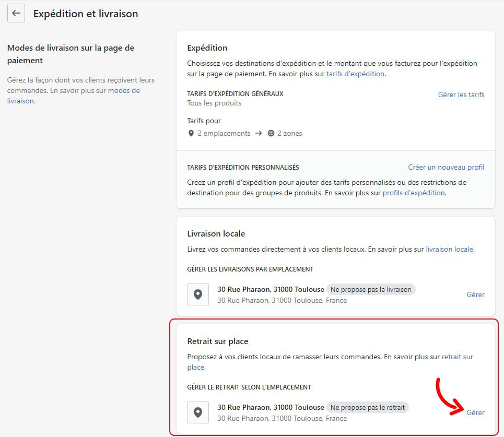Click the Ne propose pas la livraison badge
Image resolution: width=504 pixels, height=437 pixels.
[x=371, y=289]
